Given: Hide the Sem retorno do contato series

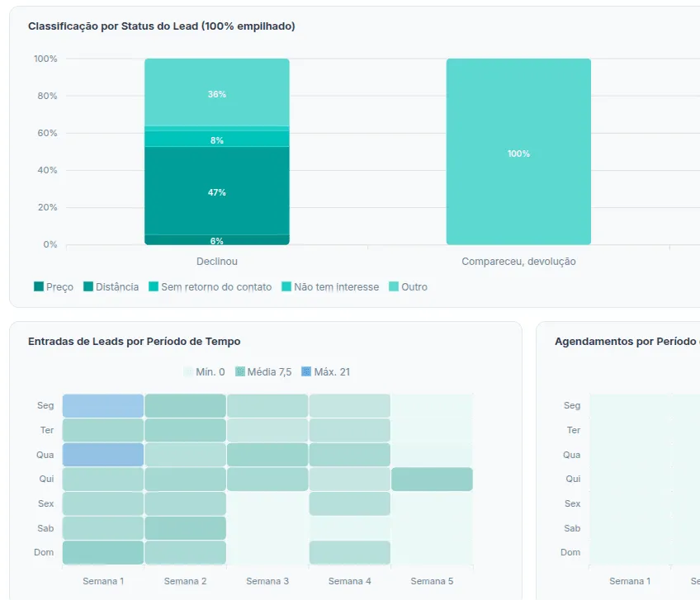Looking at the screenshot, I should pos(210,286).
